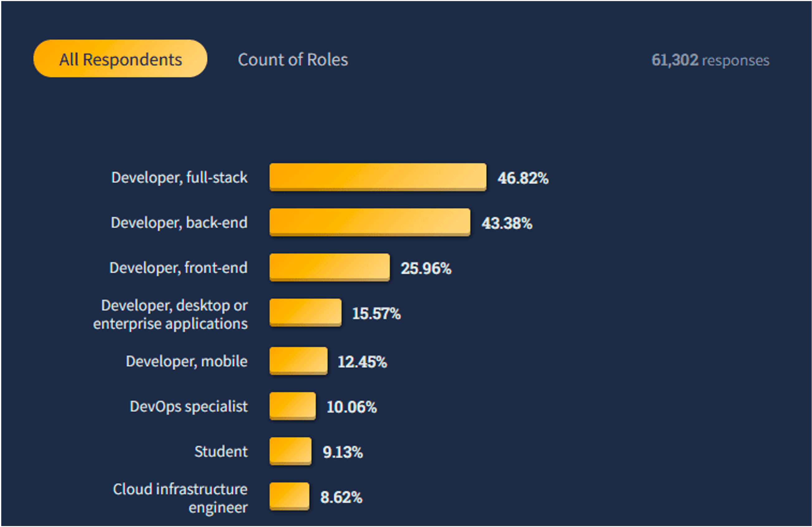
Task: Select the Developer, front-end bar
Action: 329,267
